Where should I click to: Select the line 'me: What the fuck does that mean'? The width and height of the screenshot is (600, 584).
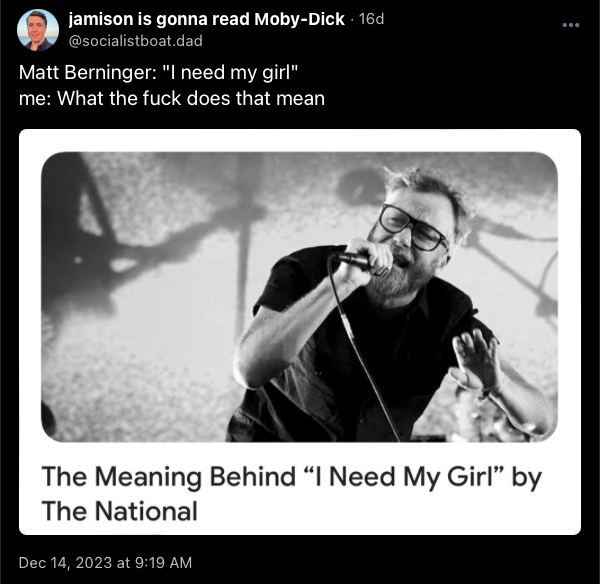pos(172,98)
